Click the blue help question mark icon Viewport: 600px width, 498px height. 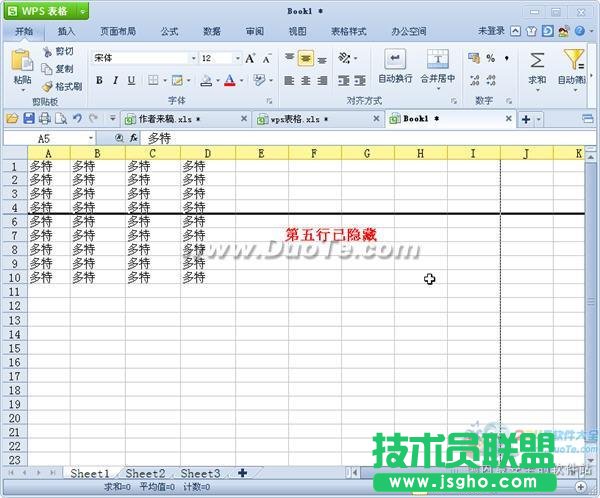579,31
